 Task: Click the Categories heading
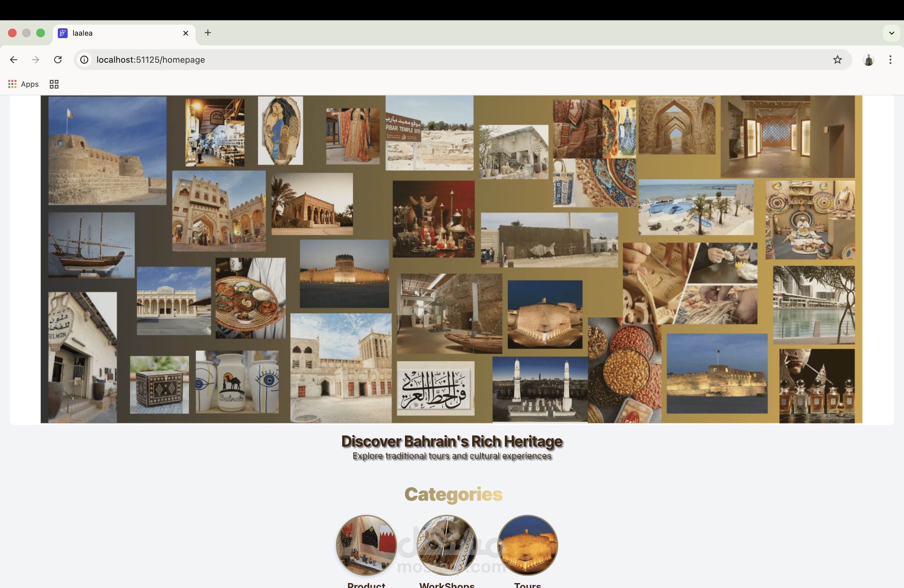coord(453,494)
